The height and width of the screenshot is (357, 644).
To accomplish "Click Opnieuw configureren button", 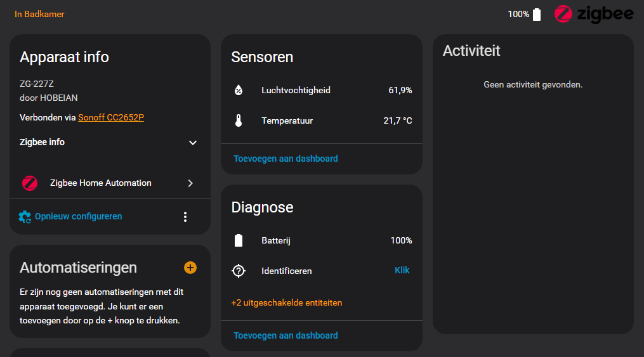I will tap(78, 216).
